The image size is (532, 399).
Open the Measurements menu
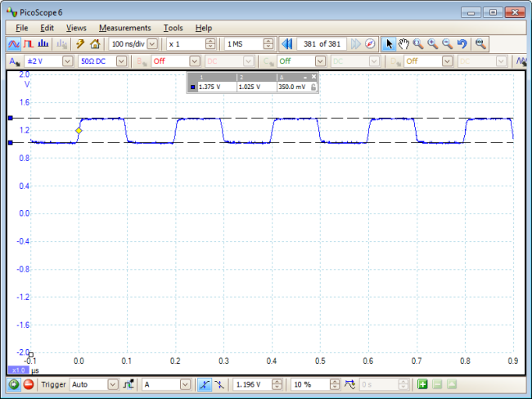pyautogui.click(x=125, y=28)
